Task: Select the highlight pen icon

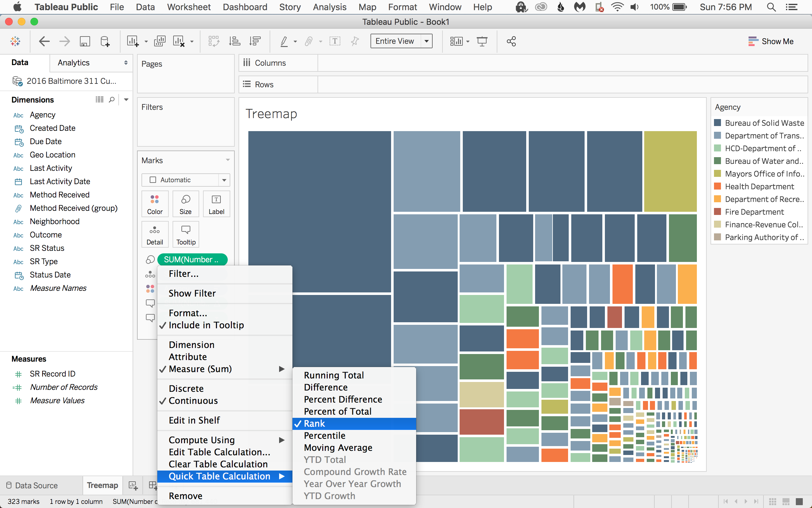Action: point(284,41)
